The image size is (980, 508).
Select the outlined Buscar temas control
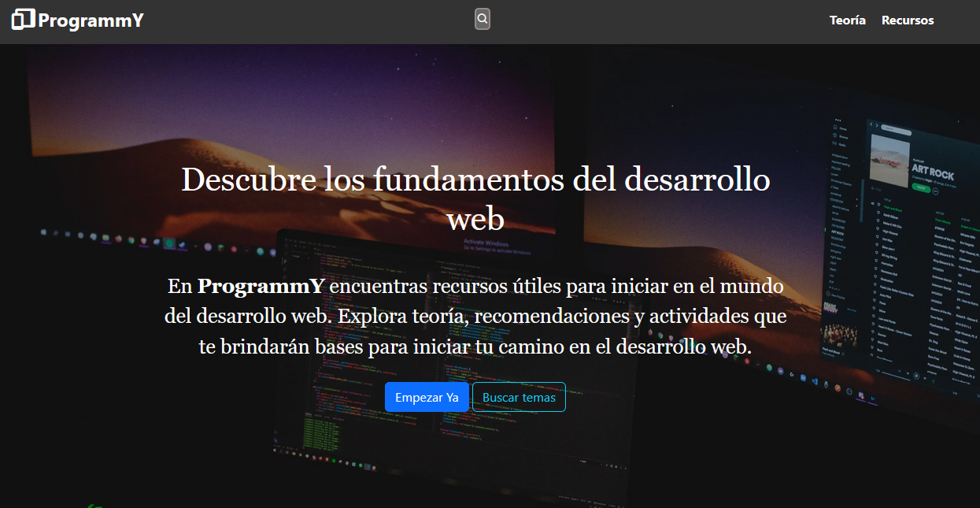tap(519, 397)
